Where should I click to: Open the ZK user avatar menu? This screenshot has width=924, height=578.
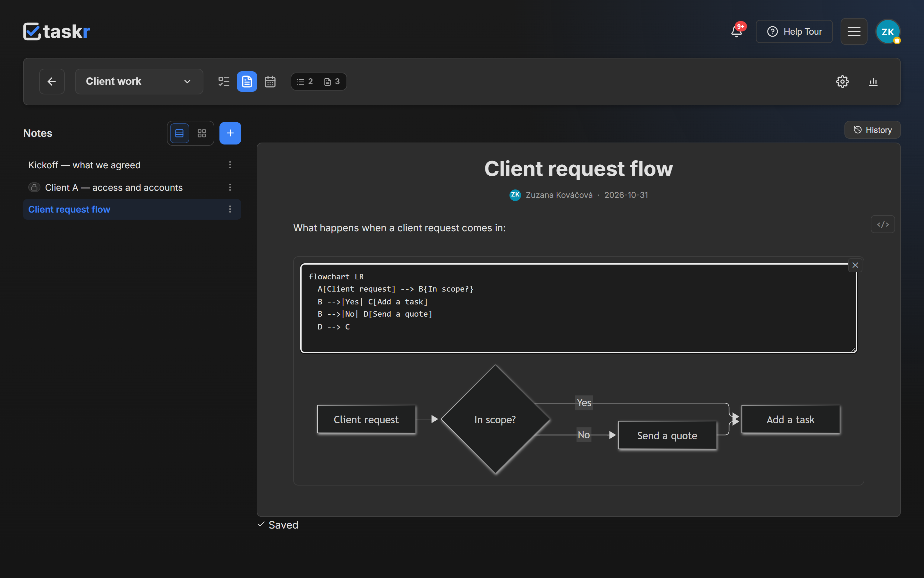click(888, 32)
